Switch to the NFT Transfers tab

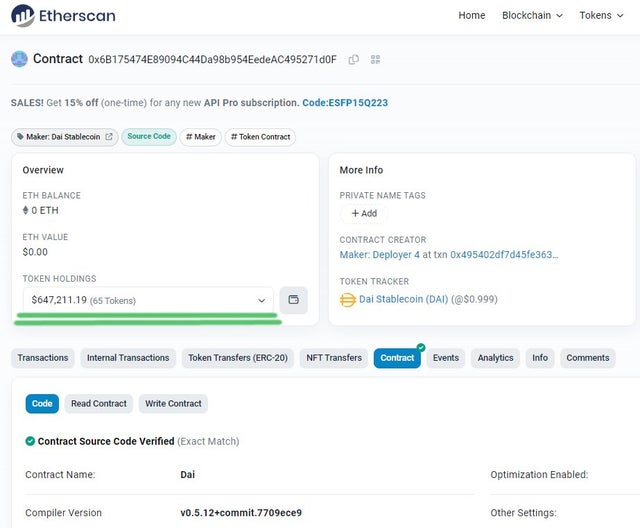click(x=334, y=358)
